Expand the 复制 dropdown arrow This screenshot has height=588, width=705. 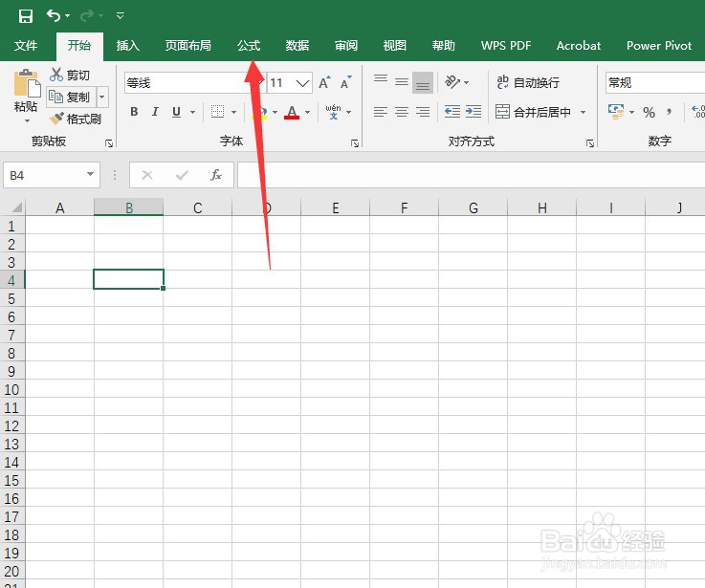[x=102, y=97]
